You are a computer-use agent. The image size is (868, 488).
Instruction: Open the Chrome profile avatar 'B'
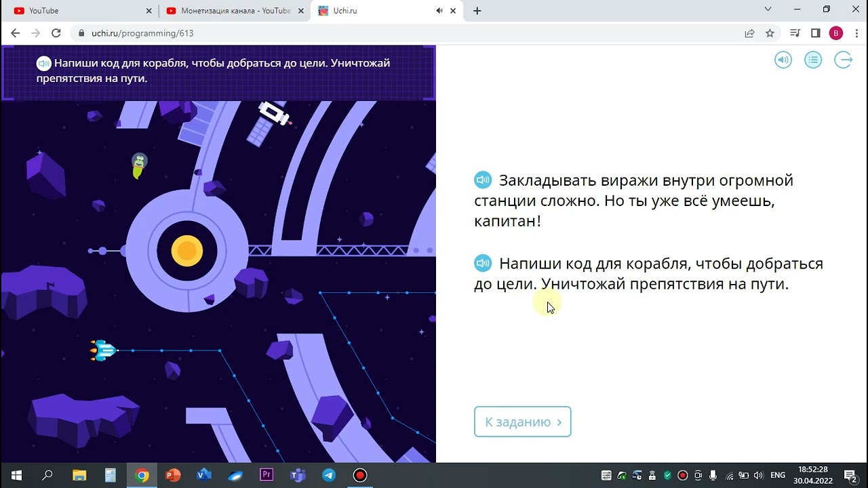[836, 33]
